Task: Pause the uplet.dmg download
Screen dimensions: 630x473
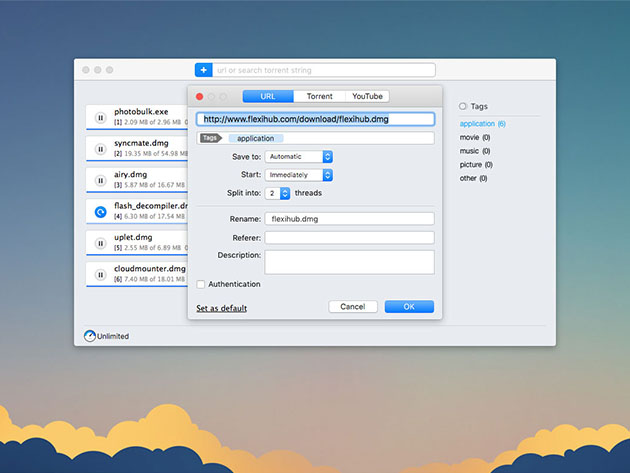Action: (x=100, y=242)
